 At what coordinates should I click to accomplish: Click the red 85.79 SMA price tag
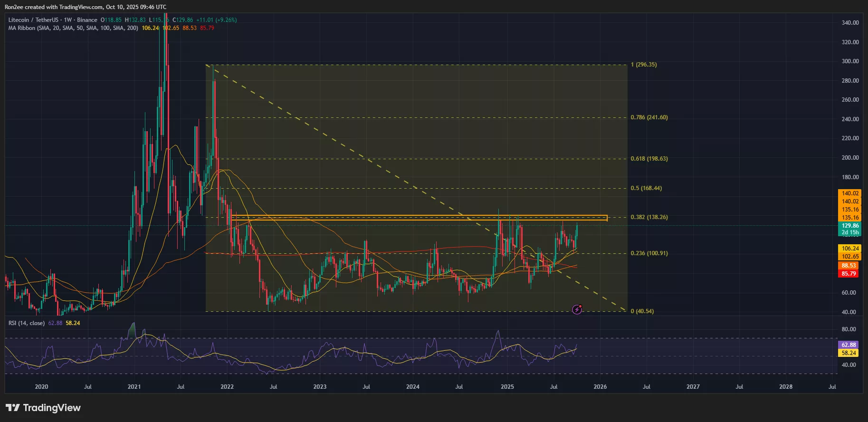pos(849,274)
